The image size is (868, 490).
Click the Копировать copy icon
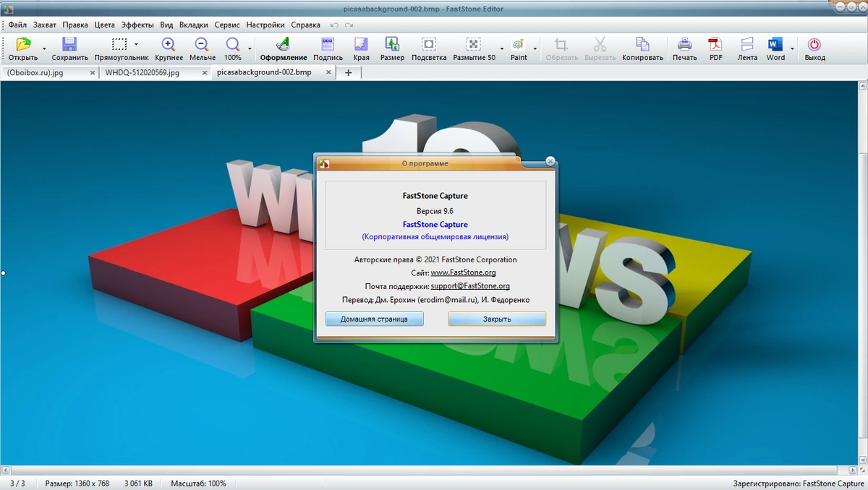click(x=642, y=45)
